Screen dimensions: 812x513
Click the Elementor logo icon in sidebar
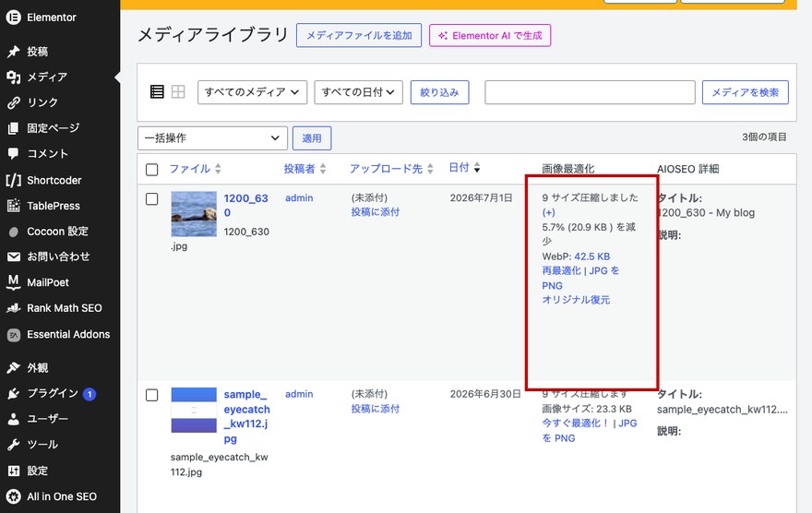[x=14, y=18]
